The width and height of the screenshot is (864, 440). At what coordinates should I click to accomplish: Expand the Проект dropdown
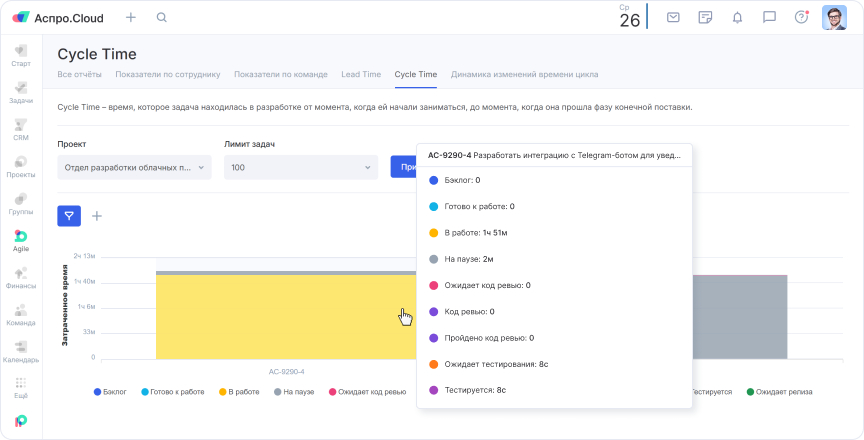[134, 167]
